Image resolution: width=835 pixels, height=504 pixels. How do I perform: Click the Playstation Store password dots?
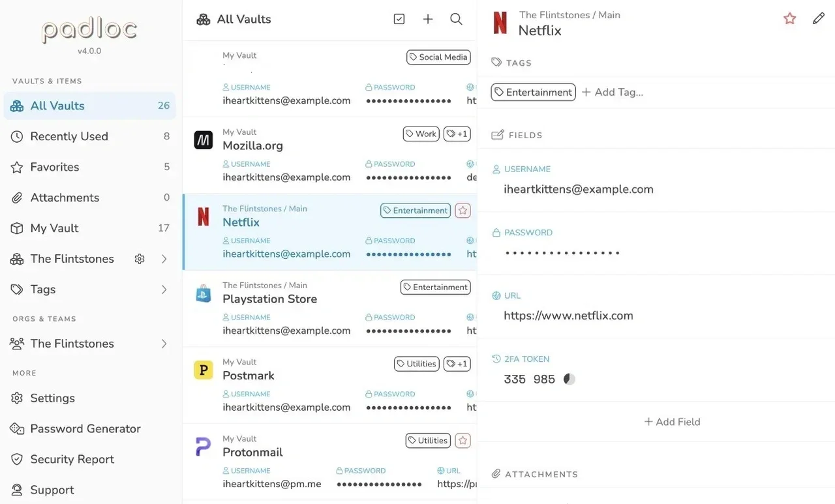click(408, 331)
